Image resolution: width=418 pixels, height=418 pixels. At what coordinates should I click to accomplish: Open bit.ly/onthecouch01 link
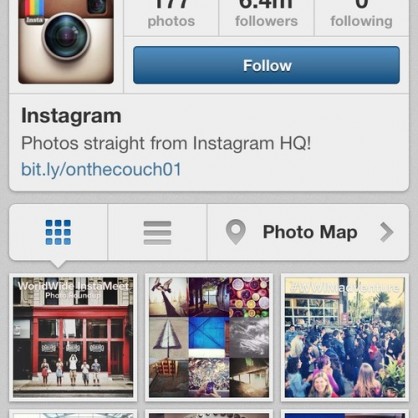(x=101, y=169)
